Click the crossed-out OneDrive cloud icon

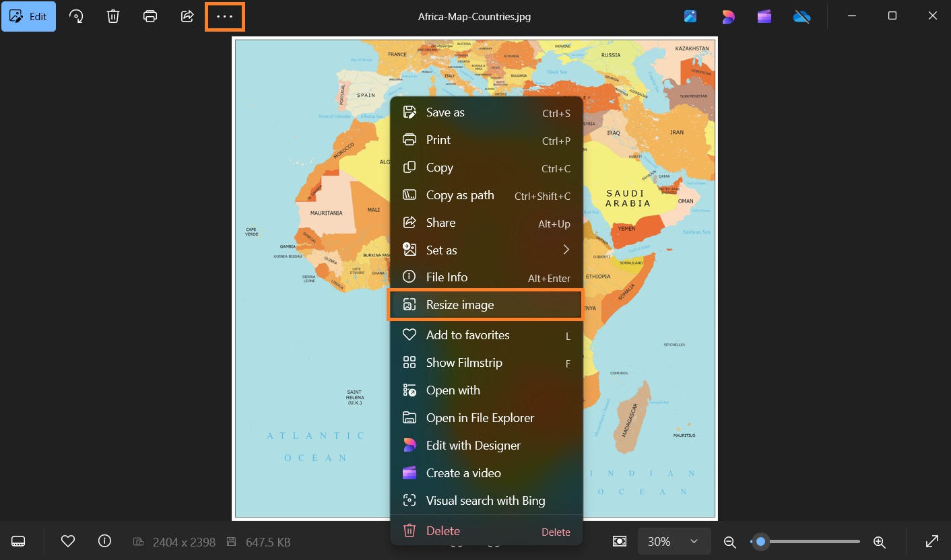(x=801, y=16)
